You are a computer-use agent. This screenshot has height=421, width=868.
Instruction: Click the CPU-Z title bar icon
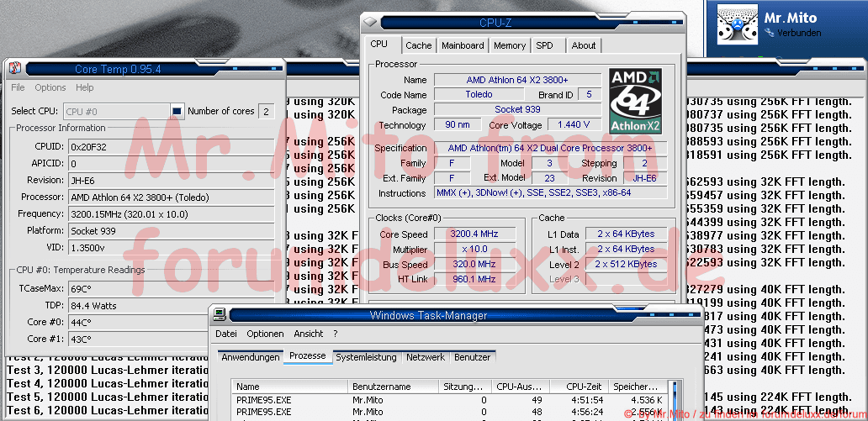pyautogui.click(x=370, y=22)
